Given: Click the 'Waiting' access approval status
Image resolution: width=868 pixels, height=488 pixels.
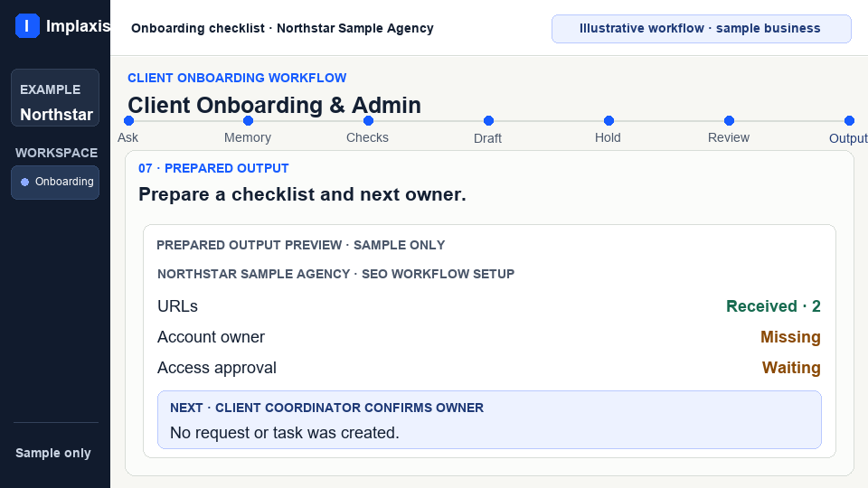Looking at the screenshot, I should pos(791,368).
